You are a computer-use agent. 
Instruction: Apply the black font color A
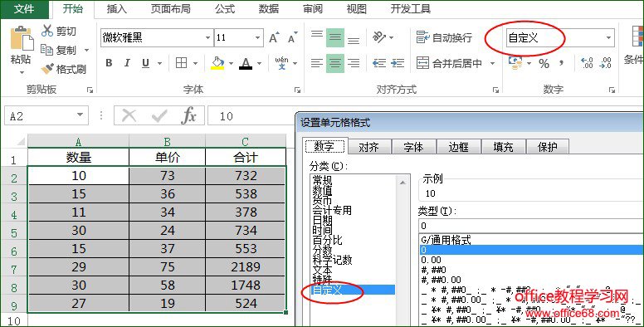(246, 63)
